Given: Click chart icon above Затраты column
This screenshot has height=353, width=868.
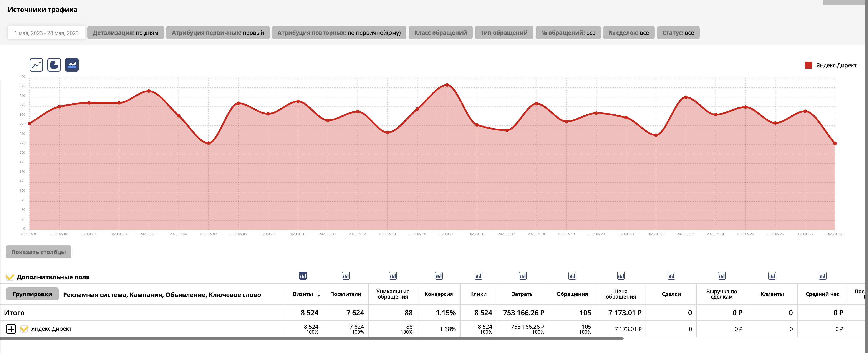Looking at the screenshot, I should tap(523, 276).
